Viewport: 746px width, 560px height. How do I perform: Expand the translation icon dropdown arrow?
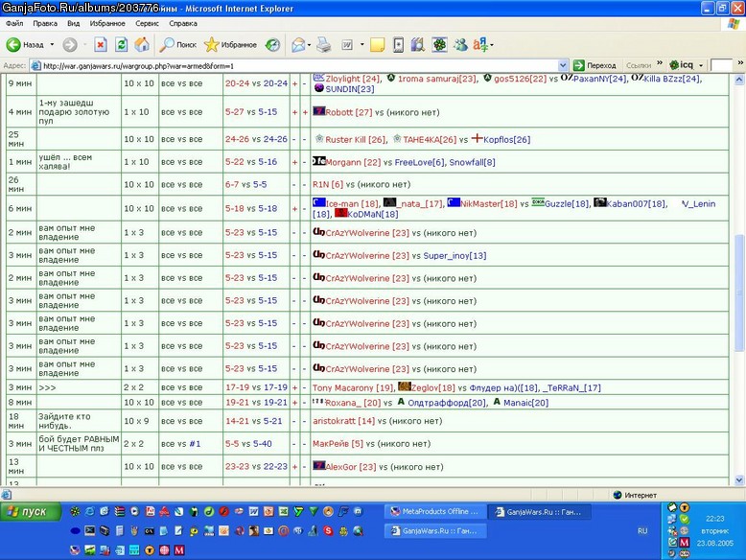coord(492,45)
